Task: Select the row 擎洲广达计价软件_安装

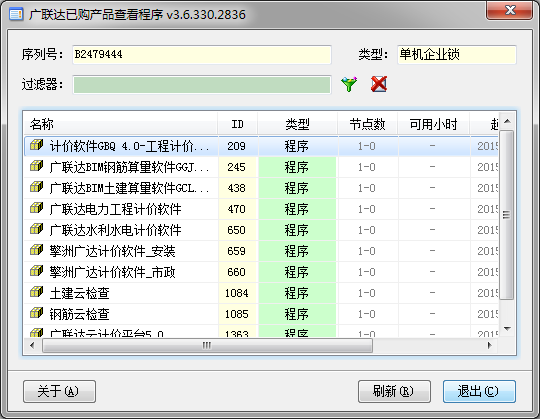Action: click(x=261, y=251)
